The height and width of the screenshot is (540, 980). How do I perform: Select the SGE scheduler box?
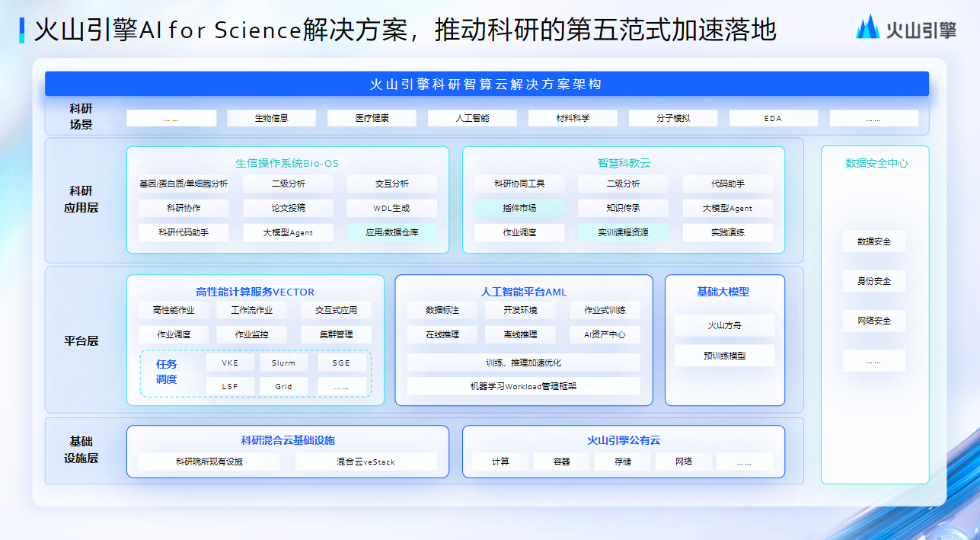pos(341,363)
